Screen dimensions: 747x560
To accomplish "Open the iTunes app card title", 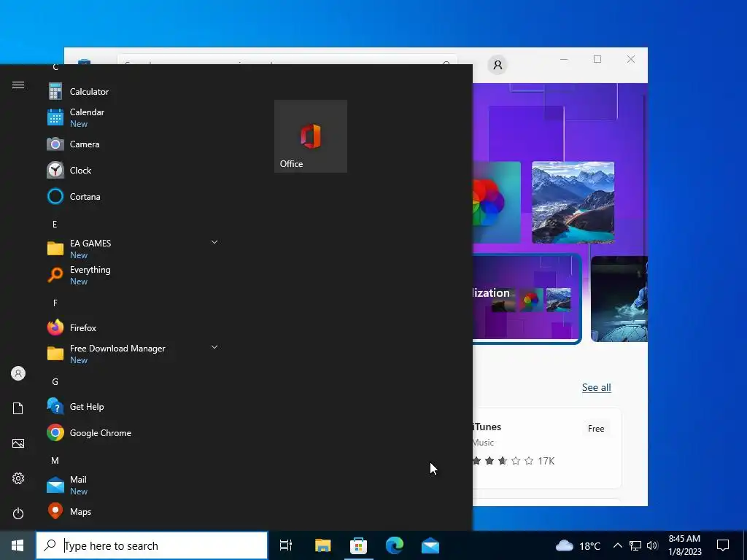I will (487, 427).
